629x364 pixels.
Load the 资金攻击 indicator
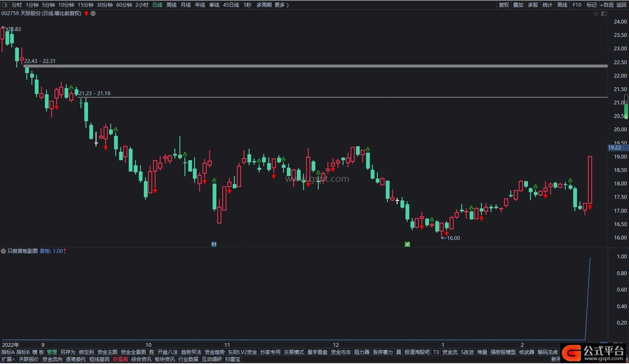[x=341, y=352]
